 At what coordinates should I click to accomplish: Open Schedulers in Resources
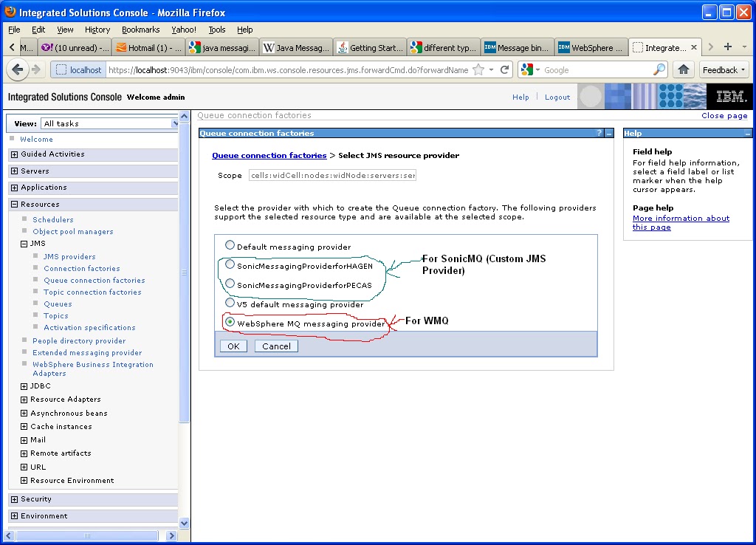pyautogui.click(x=53, y=219)
